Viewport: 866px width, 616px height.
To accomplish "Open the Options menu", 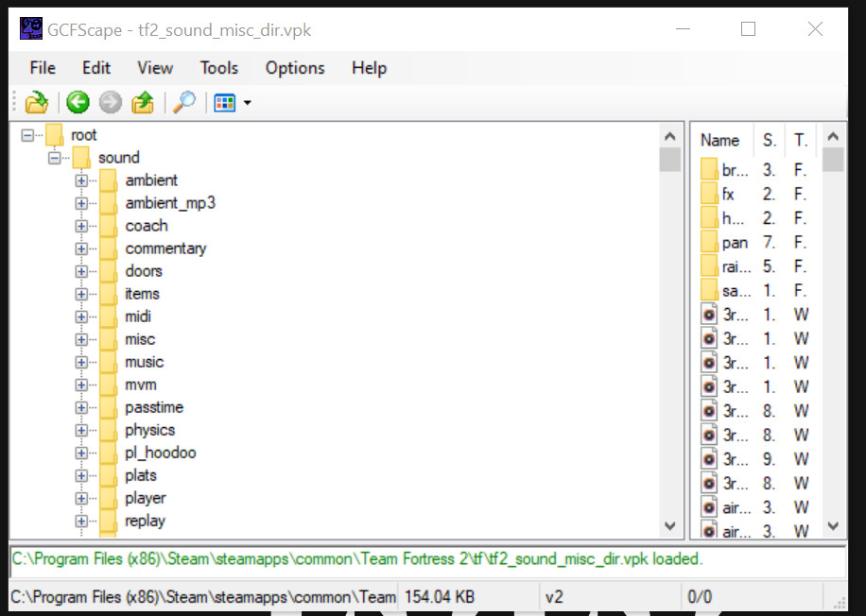I will (x=295, y=68).
